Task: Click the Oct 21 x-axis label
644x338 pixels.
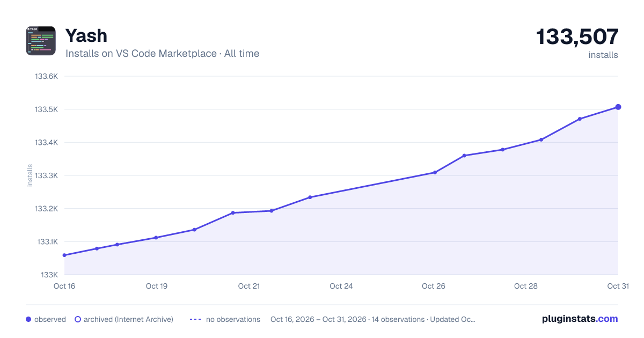Action: pyautogui.click(x=249, y=286)
